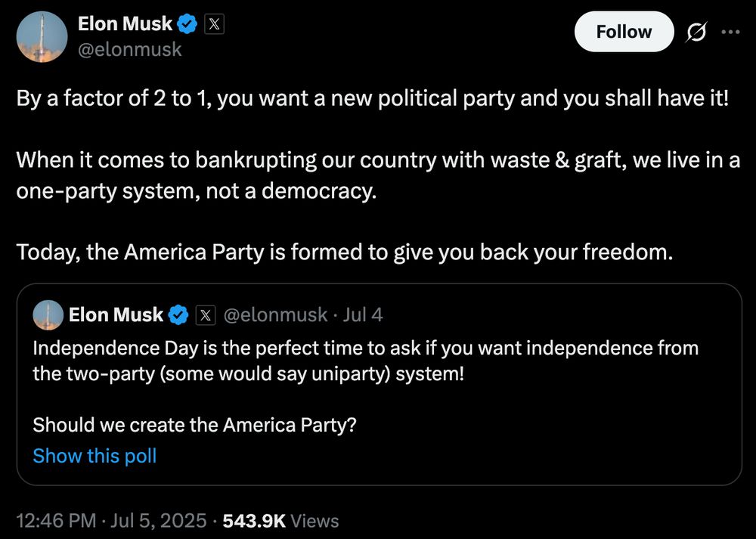
Task: Open the quoted post's @elonmusk handle
Action: (x=275, y=314)
